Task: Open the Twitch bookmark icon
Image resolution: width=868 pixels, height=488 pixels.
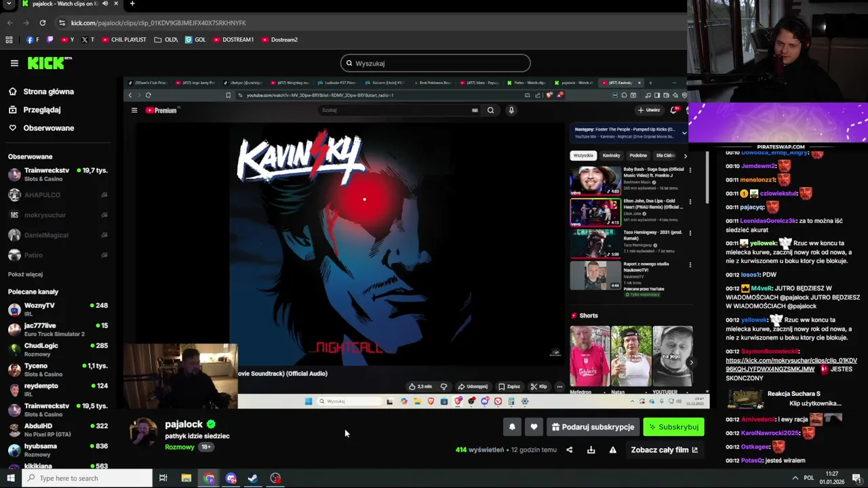Action: click(50, 39)
